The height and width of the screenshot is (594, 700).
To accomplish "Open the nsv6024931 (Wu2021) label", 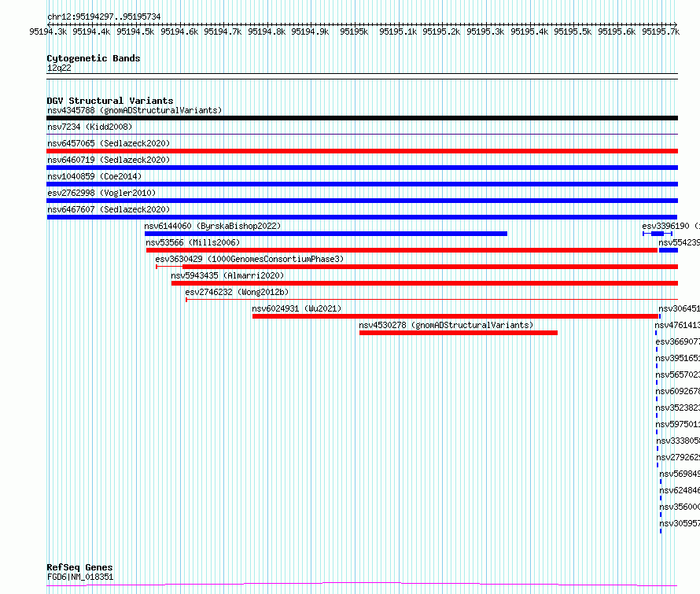I will point(297,308).
